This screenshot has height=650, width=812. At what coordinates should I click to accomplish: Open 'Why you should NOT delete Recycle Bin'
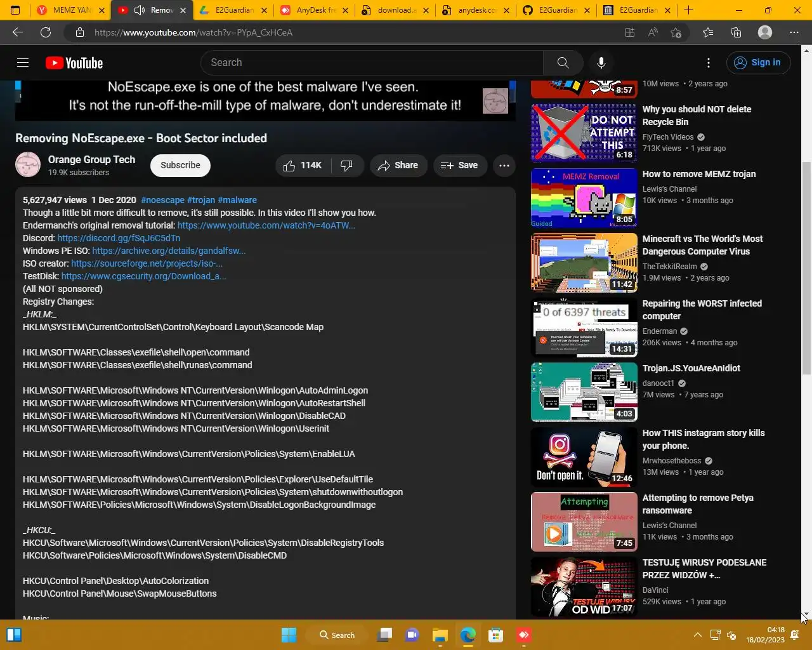(x=697, y=116)
